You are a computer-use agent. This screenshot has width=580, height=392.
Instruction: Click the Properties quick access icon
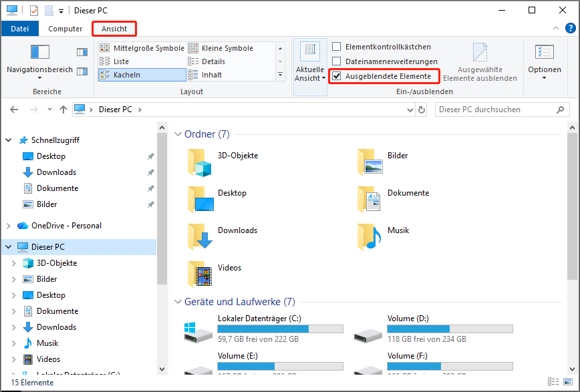[x=34, y=11]
